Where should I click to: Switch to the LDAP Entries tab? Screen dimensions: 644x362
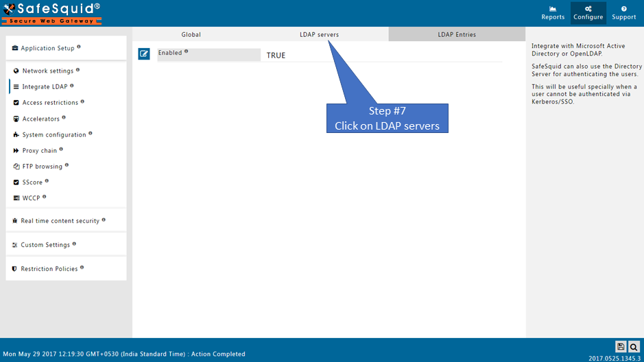(457, 34)
